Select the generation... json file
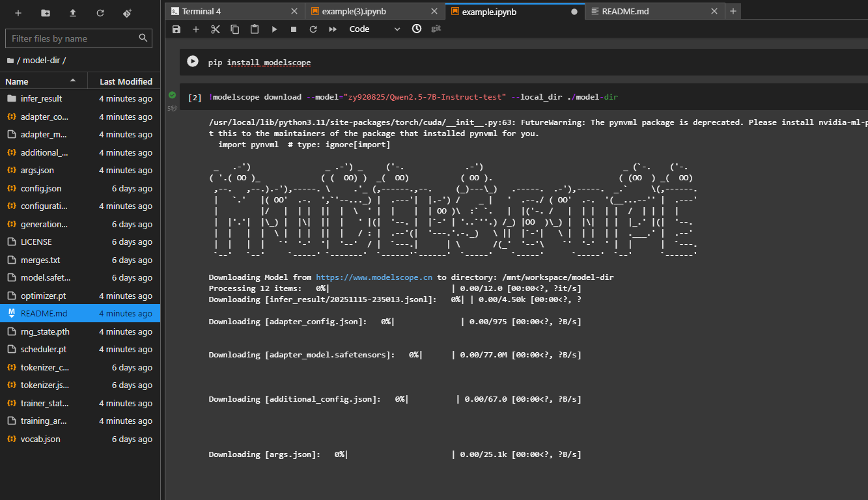Image resolution: width=868 pixels, height=500 pixels. (x=80, y=224)
